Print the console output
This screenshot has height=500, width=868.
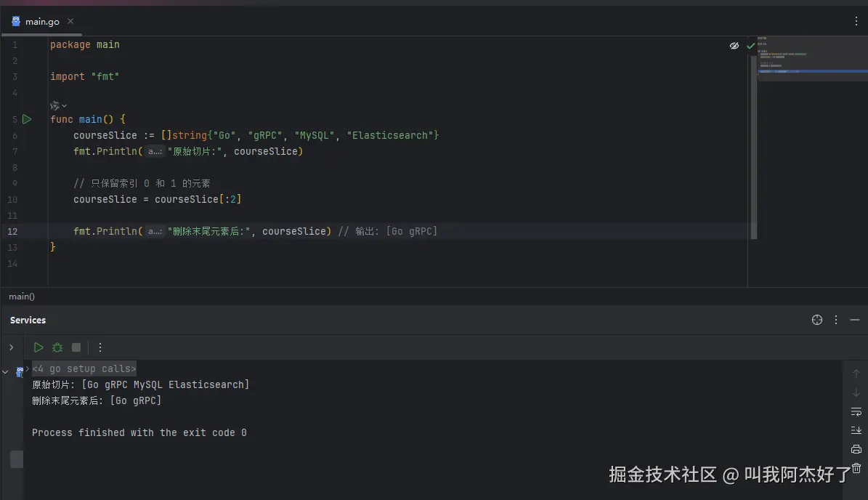[x=856, y=449]
